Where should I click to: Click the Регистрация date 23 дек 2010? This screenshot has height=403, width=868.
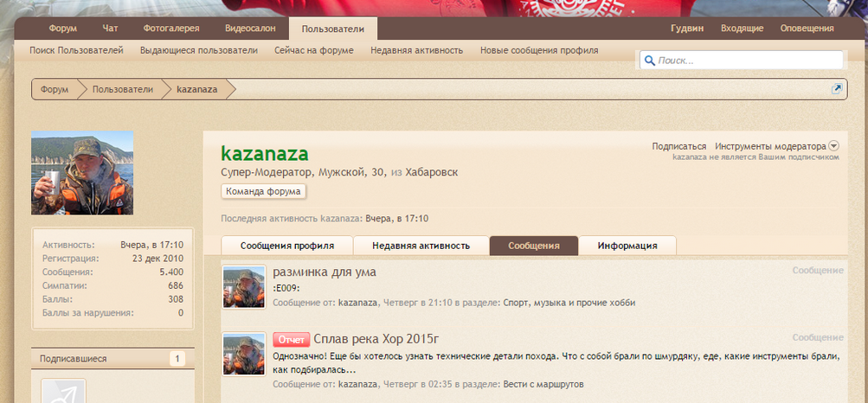point(158,259)
